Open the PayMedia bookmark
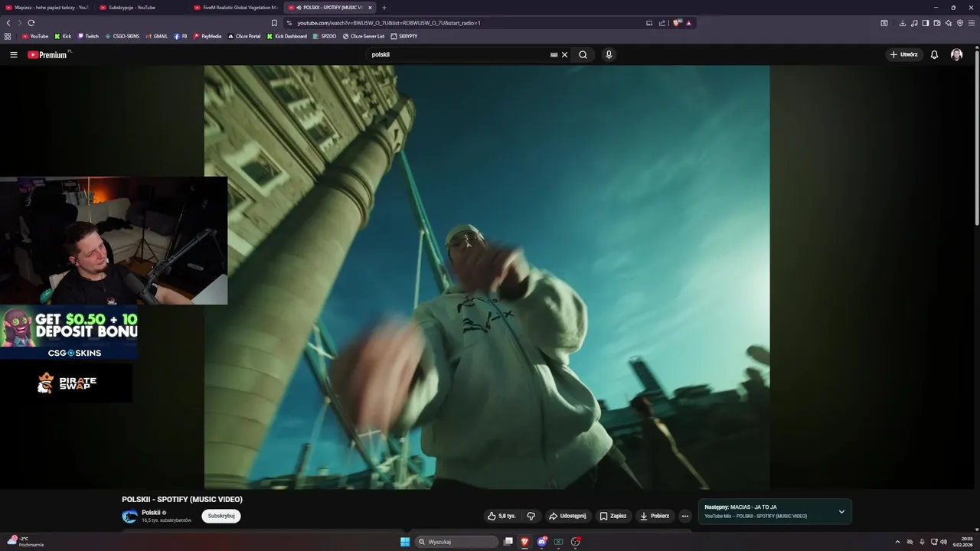The image size is (980, 551). [207, 36]
